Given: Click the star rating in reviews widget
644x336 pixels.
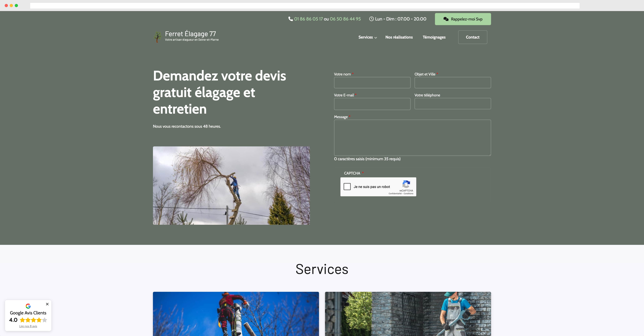Looking at the screenshot, I should click(x=33, y=320).
